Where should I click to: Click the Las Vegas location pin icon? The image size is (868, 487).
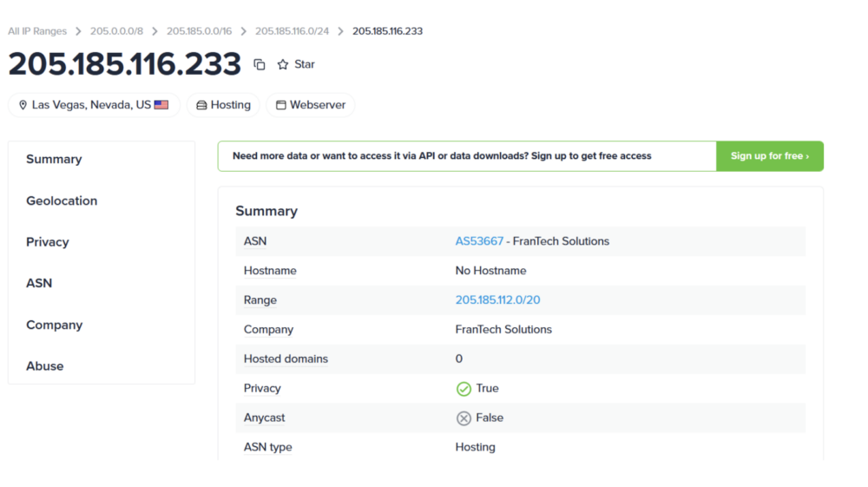coord(23,105)
